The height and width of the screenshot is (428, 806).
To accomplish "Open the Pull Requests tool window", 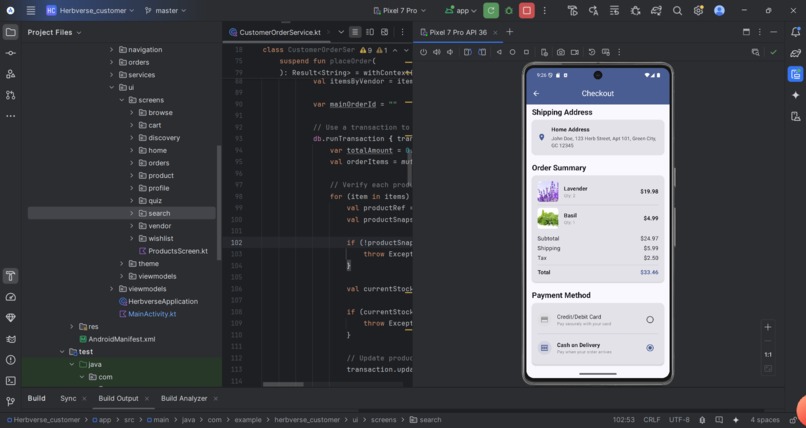I will coord(10,95).
